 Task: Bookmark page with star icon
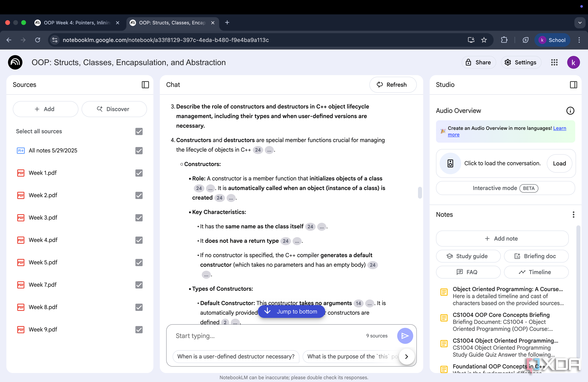point(484,40)
